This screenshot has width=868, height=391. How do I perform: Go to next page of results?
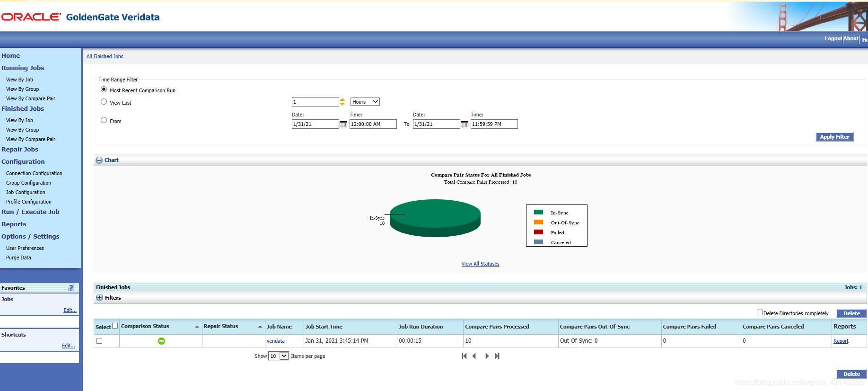tap(487, 356)
